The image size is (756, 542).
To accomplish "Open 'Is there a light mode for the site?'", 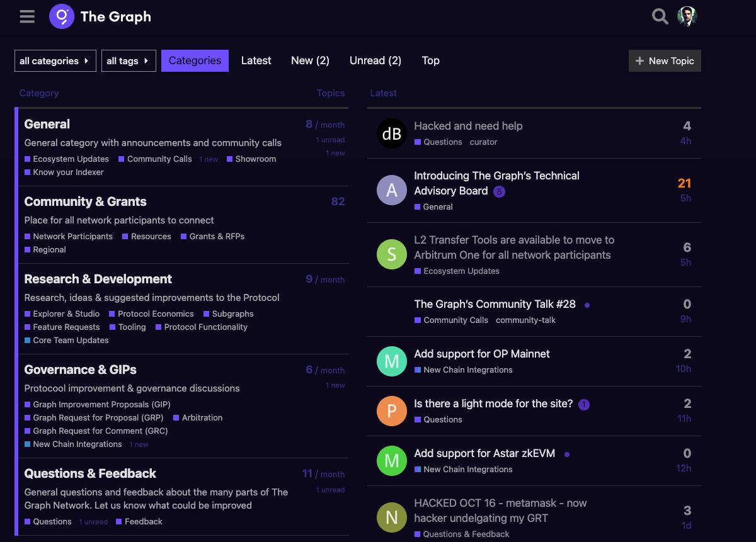I will click(x=493, y=404).
